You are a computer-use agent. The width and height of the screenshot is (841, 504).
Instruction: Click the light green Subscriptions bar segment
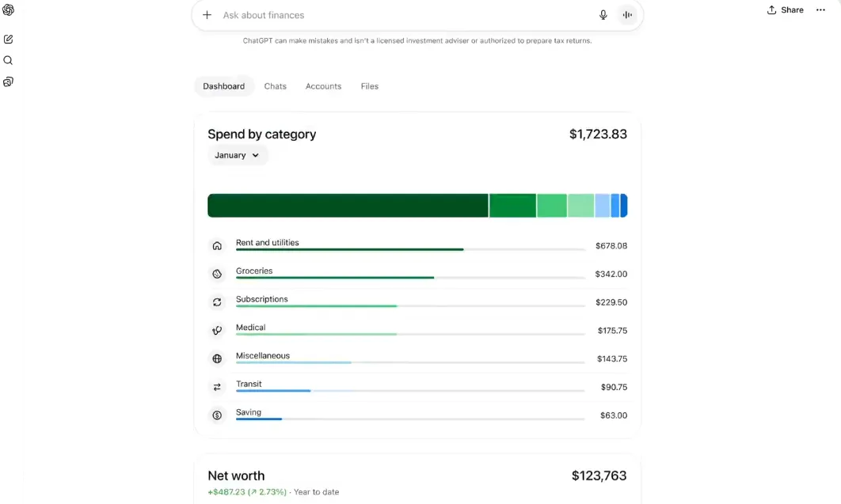pyautogui.click(x=552, y=206)
